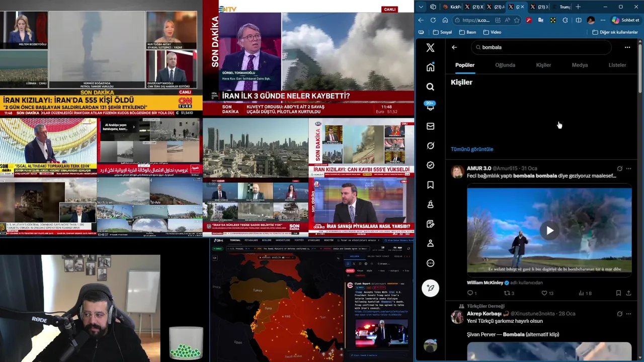Open account avatar at sidebar bottom
This screenshot has width=644, height=362.
click(x=430, y=346)
